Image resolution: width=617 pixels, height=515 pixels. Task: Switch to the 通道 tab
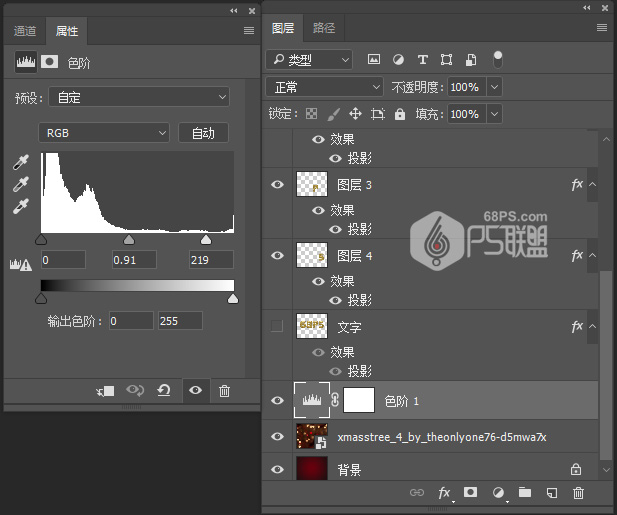25,31
